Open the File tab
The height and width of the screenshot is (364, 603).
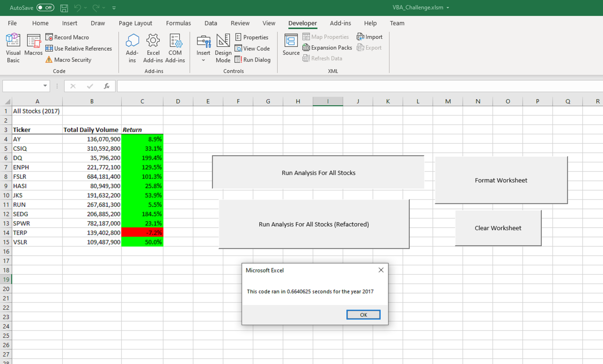[x=12, y=23]
